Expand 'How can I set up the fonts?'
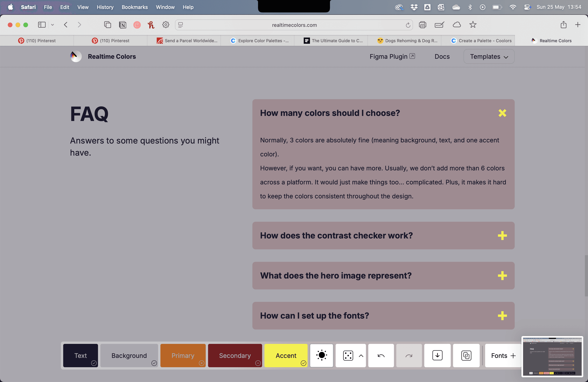588x382 pixels. coord(502,315)
